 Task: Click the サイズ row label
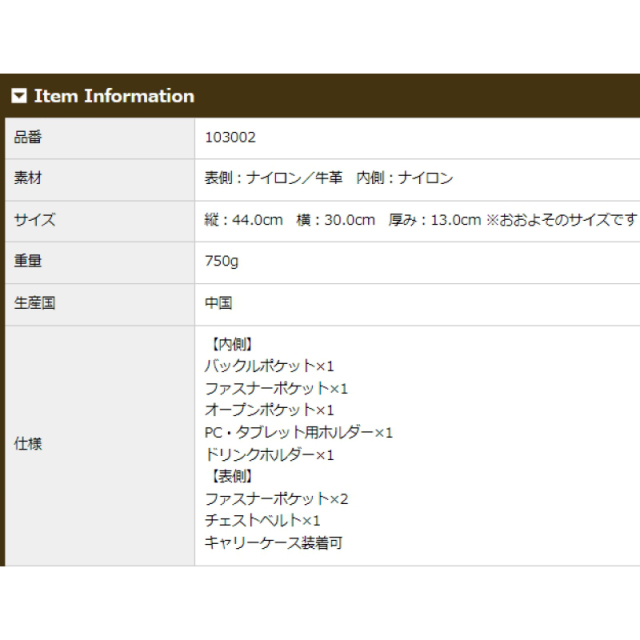pos(35,220)
